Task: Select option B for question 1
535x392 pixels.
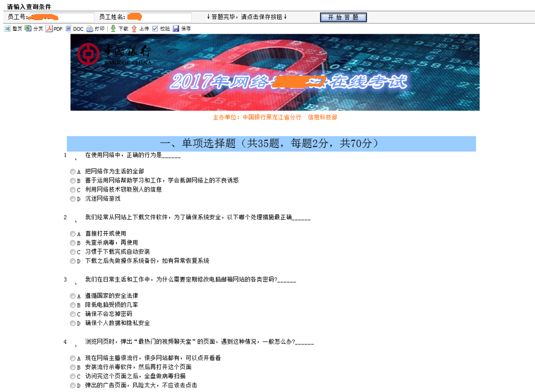Action: point(72,181)
